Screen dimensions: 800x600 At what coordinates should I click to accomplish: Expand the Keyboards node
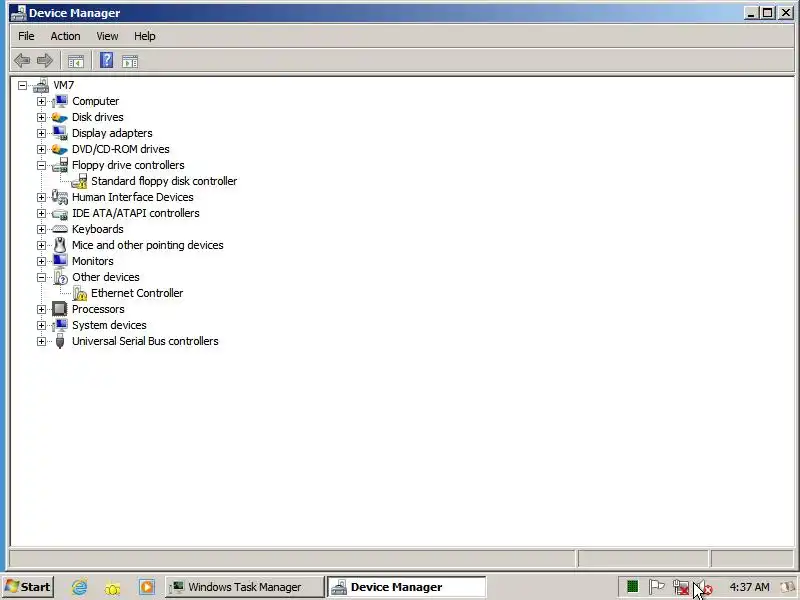tap(41, 229)
